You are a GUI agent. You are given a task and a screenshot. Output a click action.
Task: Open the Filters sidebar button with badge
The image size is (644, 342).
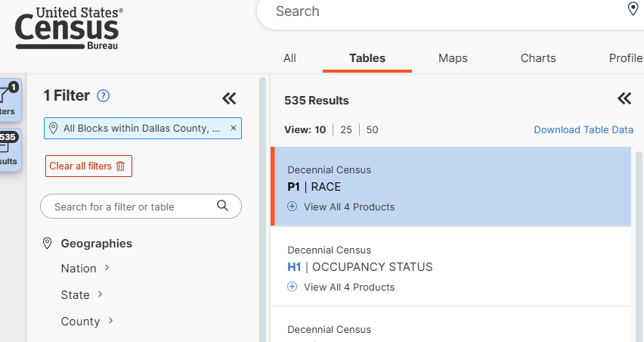(x=10, y=100)
